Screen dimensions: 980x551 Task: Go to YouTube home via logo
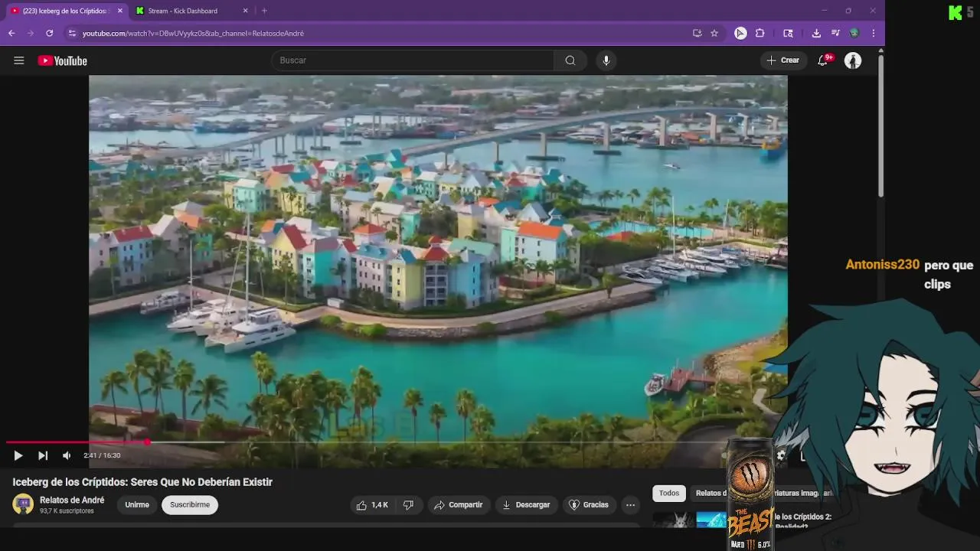pos(62,60)
